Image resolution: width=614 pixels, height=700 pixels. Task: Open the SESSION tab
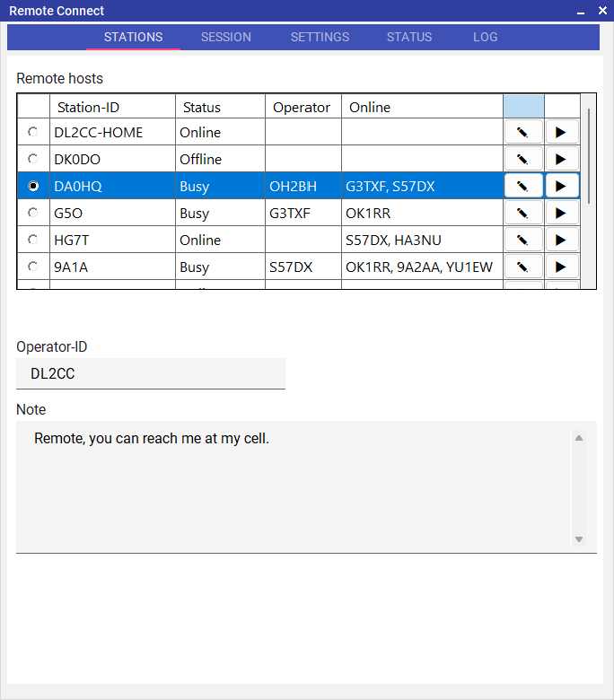coord(226,37)
